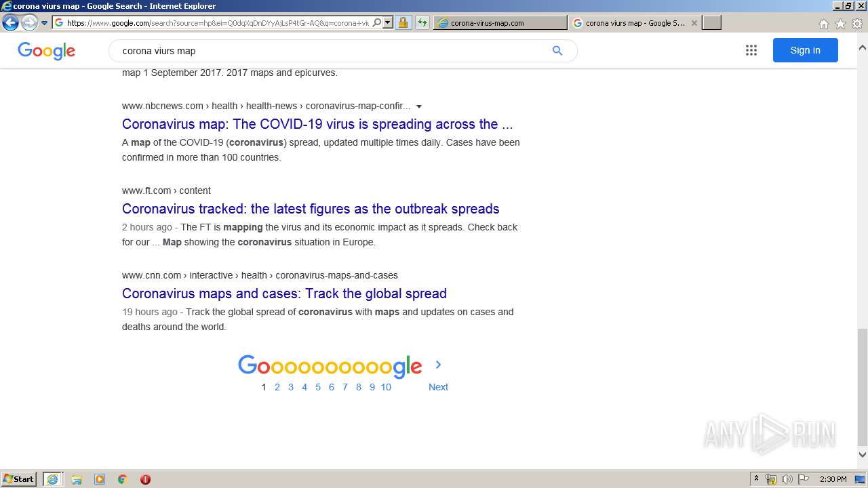Go to results page 2
This screenshot has width=868, height=488.
click(277, 387)
